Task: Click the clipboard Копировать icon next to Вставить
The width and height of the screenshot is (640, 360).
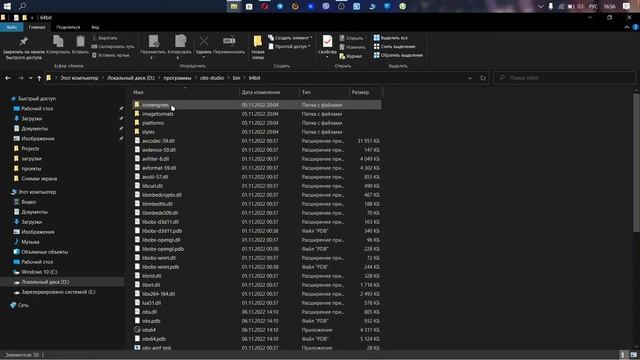Action: tap(58, 41)
